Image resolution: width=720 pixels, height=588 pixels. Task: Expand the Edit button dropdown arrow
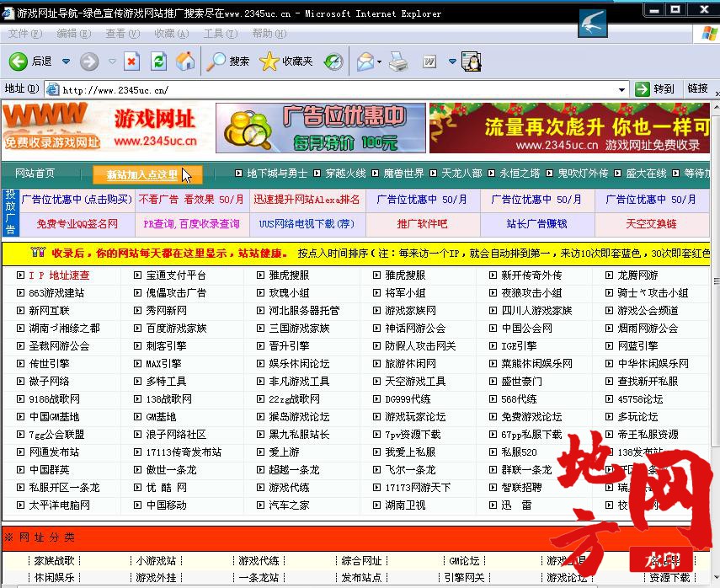pyautogui.click(x=452, y=61)
